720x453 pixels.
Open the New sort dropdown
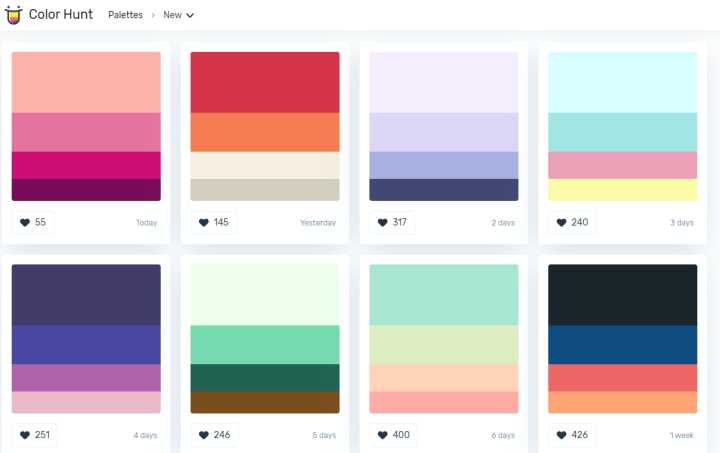(x=178, y=15)
